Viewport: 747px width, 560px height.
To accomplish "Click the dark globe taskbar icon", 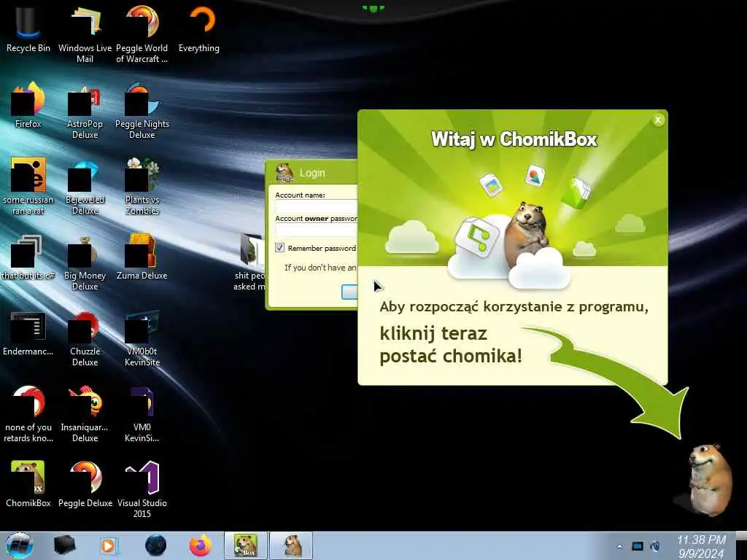I will click(155, 545).
